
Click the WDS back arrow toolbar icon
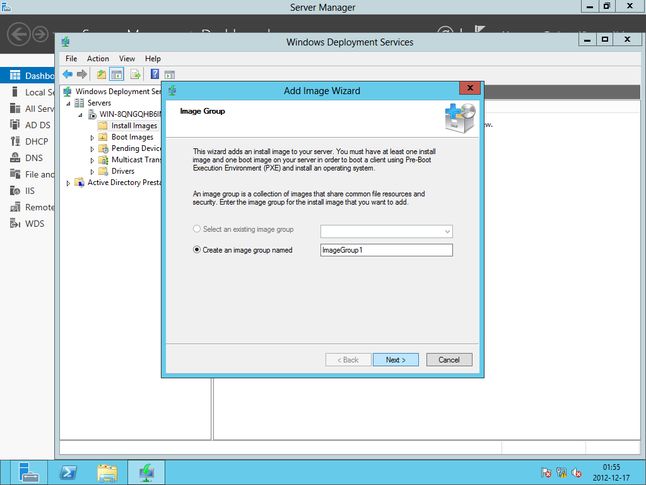67,74
